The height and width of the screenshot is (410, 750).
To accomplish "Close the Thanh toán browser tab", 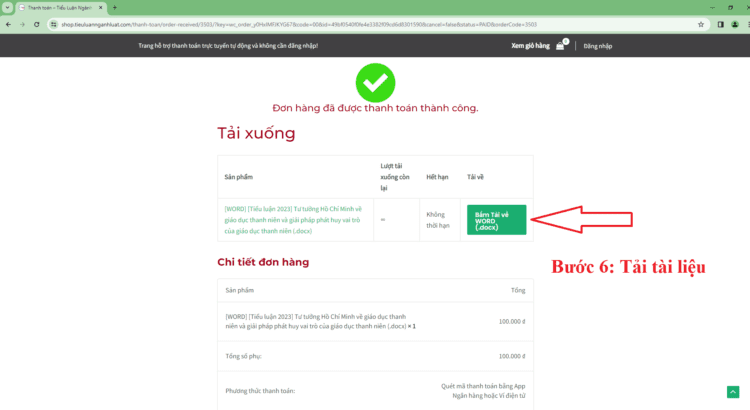I will click(100, 8).
